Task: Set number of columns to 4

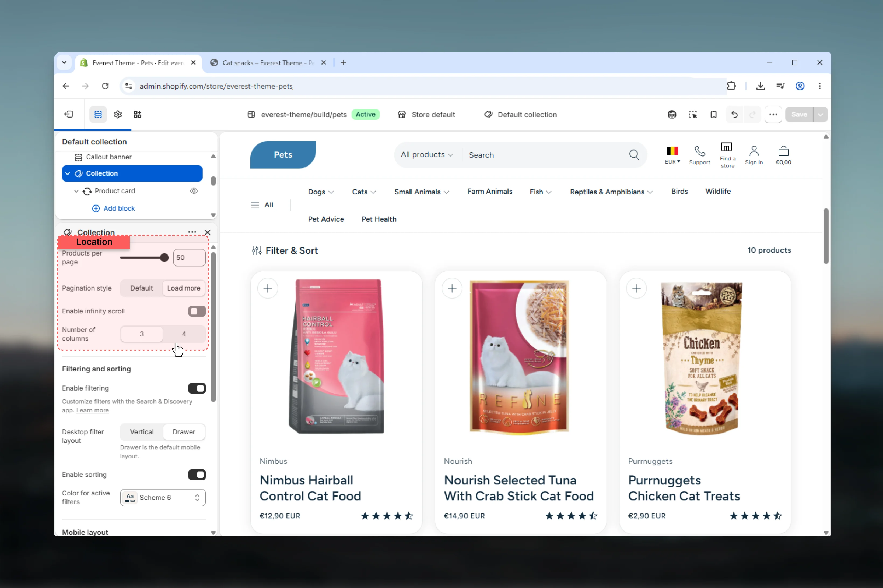Action: pos(184,334)
